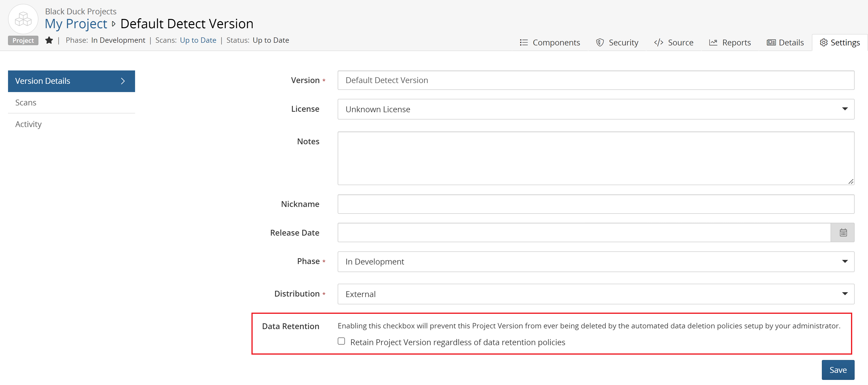Click into the Nickname field
This screenshot has width=868, height=385.
pos(595,204)
